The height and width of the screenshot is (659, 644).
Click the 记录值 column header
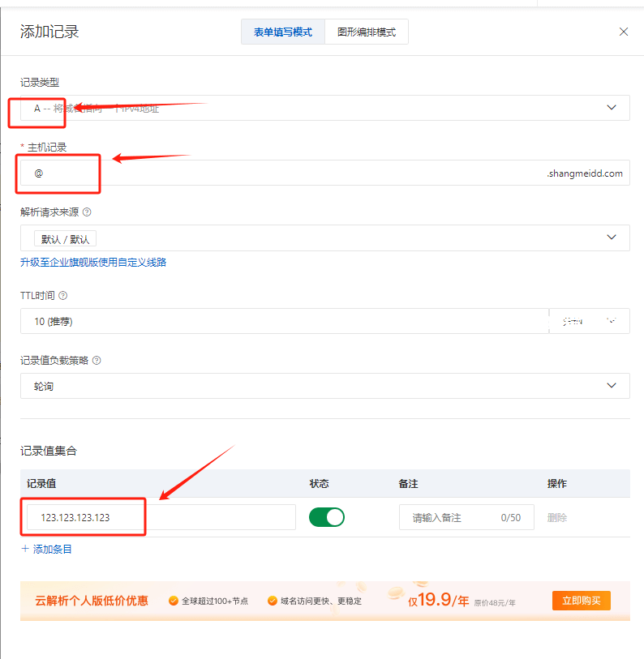[41, 483]
